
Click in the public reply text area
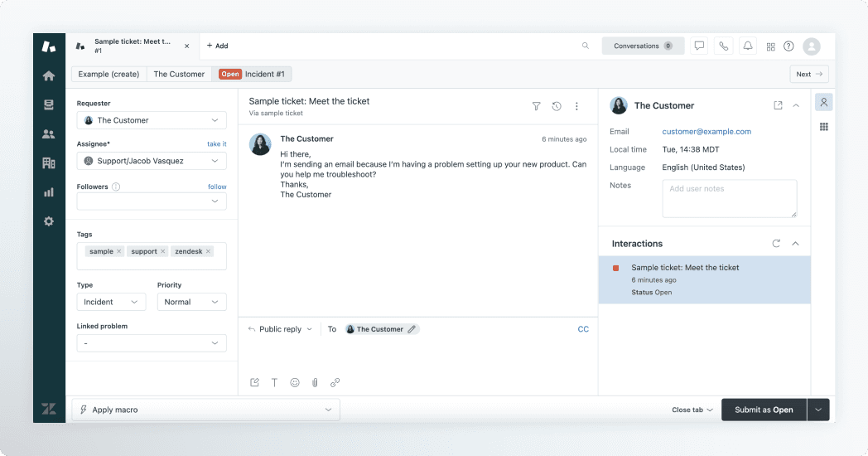tap(418, 355)
